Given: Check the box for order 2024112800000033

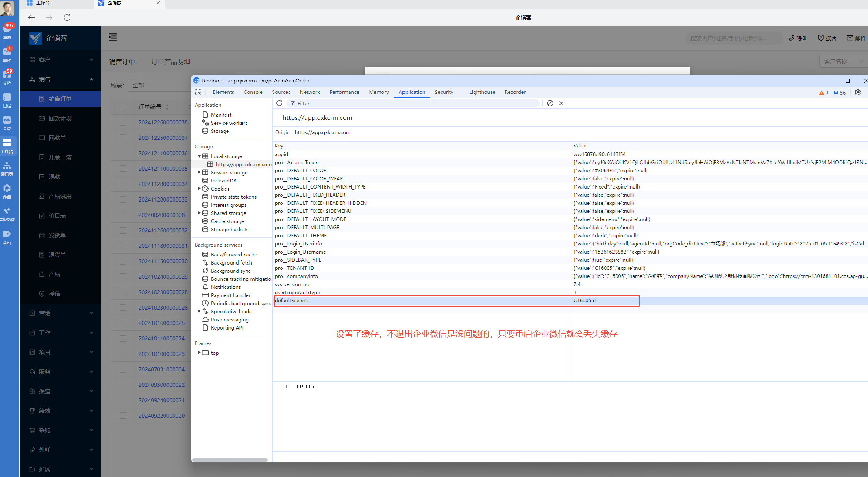Looking at the screenshot, I should (123, 199).
